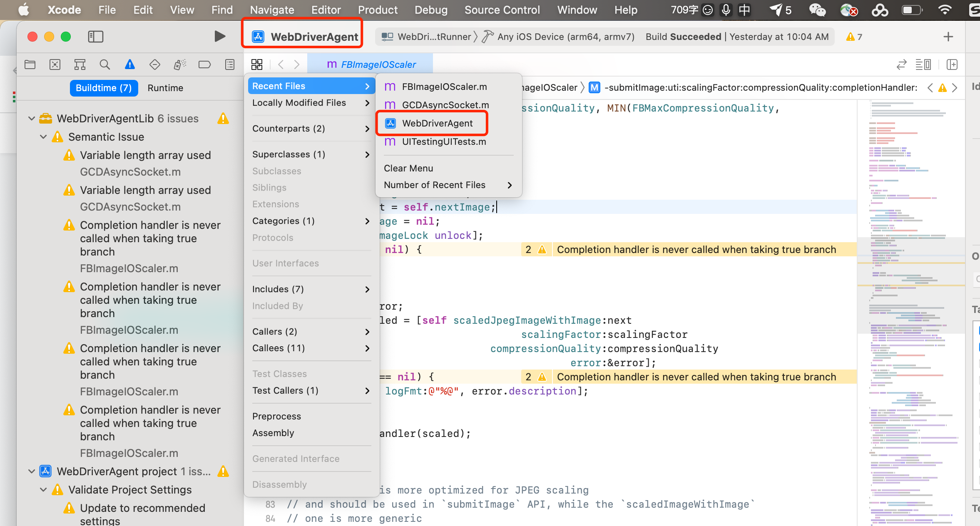The height and width of the screenshot is (526, 980).
Task: Open the Project navigator folder icon
Action: coord(30,65)
